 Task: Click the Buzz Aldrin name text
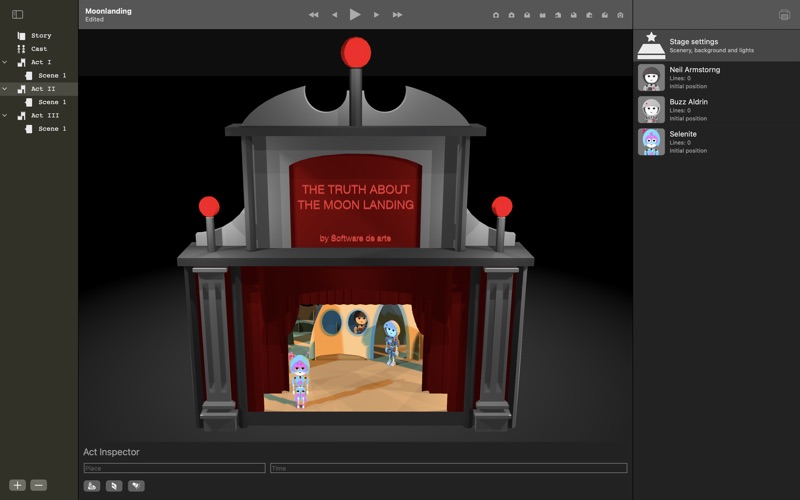688,102
